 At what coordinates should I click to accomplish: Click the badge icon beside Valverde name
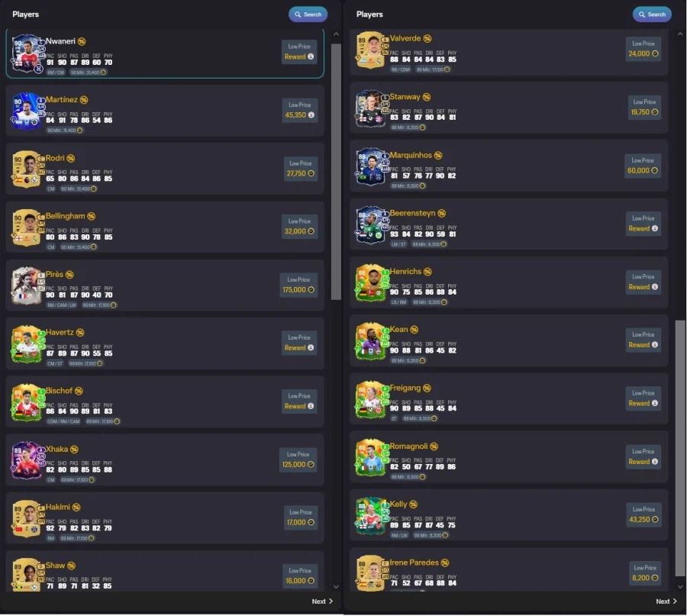click(x=427, y=39)
